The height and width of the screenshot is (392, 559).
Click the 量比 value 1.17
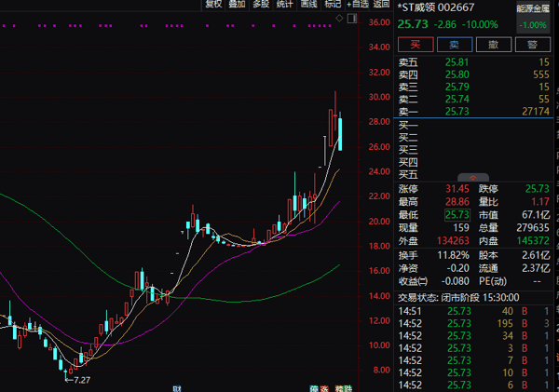click(x=540, y=202)
